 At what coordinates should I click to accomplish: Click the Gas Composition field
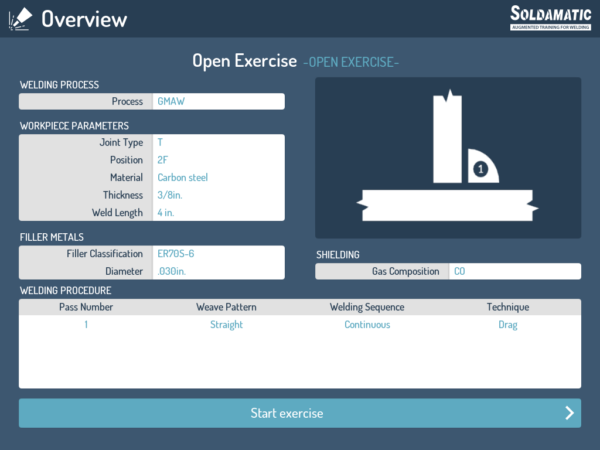pyautogui.click(x=514, y=271)
